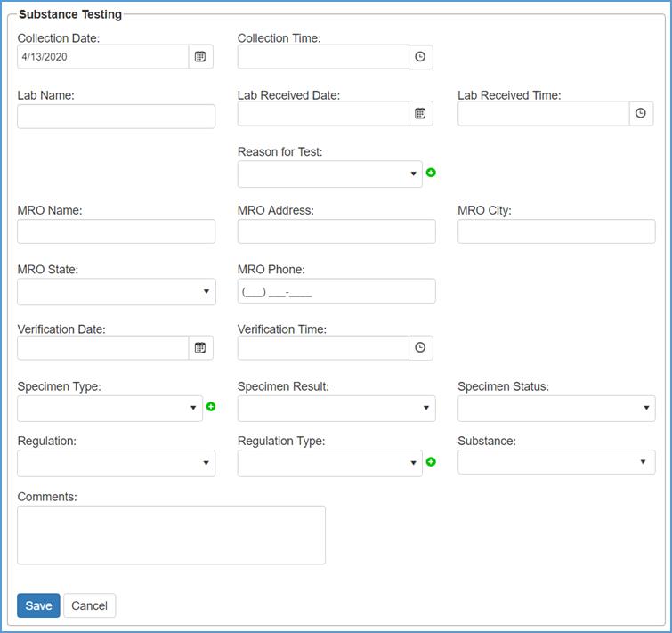Screen dimensions: 672x633
Task: Focus the Lab Name text field
Action: (116, 117)
